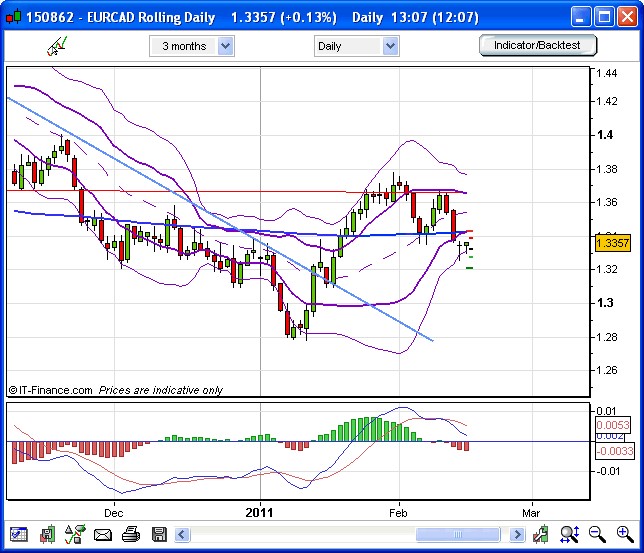Click the Indicator/Backtest button
The height and width of the screenshot is (553, 644).
coord(537,45)
